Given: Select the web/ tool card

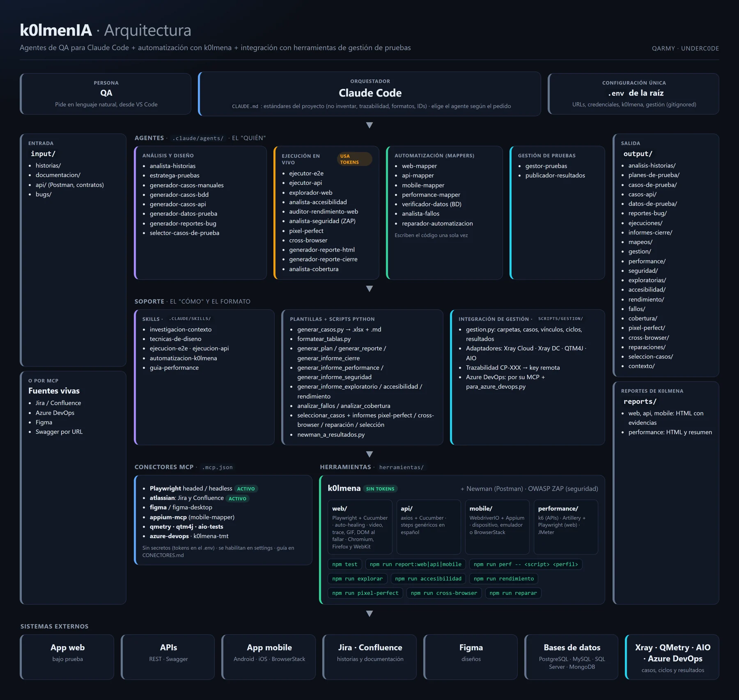Looking at the screenshot, I should [x=360, y=527].
